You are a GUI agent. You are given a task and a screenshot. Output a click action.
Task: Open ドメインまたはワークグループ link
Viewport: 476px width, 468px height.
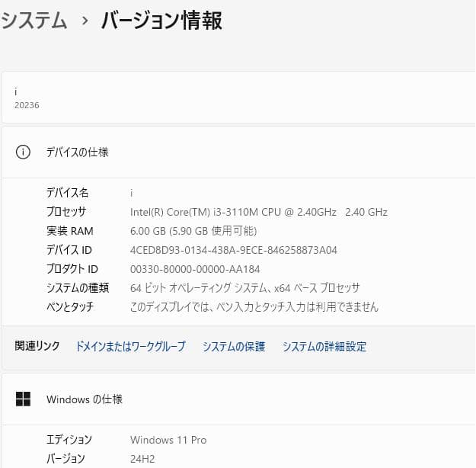(x=130, y=346)
